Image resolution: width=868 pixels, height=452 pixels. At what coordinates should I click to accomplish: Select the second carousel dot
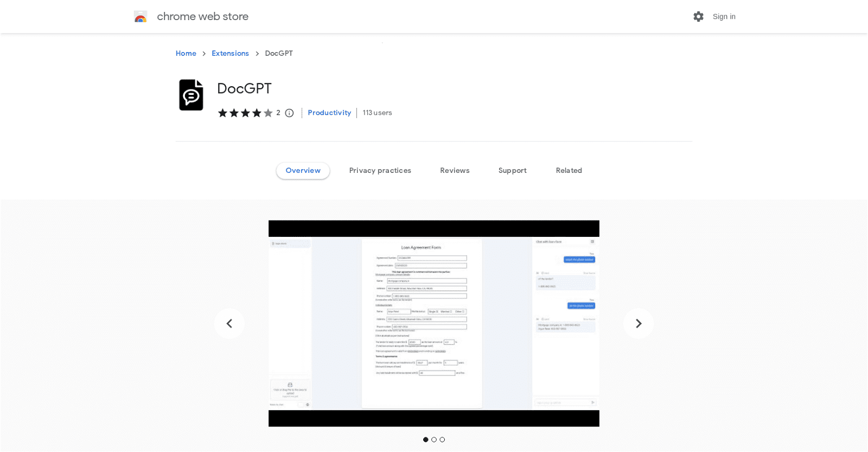coord(434,440)
